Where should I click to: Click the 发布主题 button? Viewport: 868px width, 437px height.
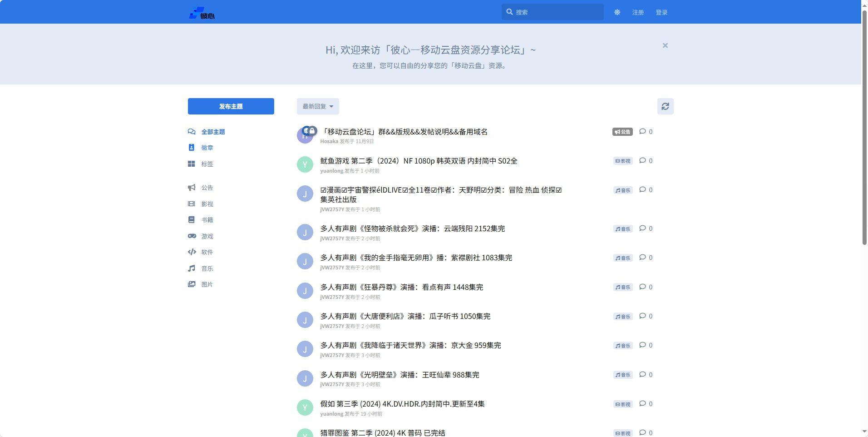coord(231,106)
